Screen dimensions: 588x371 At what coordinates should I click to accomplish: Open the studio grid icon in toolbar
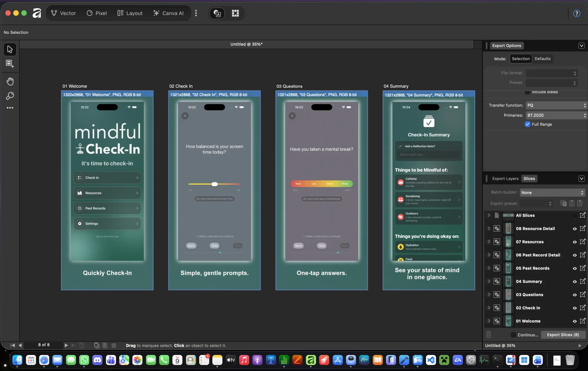coord(235,13)
